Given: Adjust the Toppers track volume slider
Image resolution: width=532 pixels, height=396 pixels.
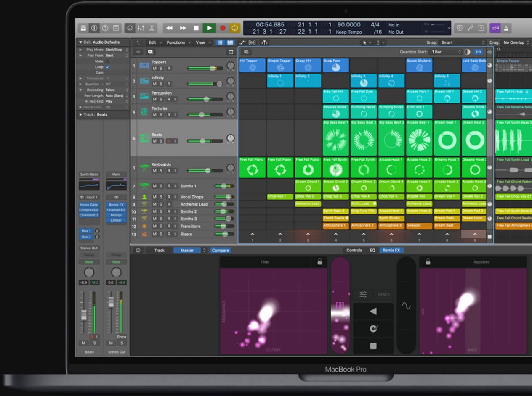Looking at the screenshot, I should click(205, 68).
